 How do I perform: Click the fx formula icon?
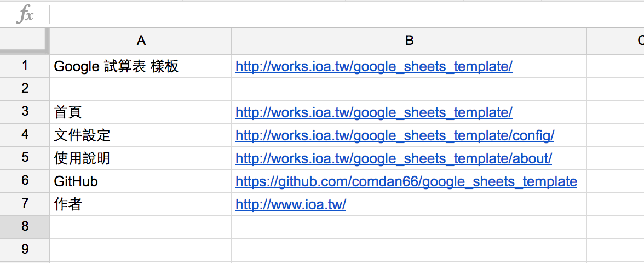pos(25,15)
